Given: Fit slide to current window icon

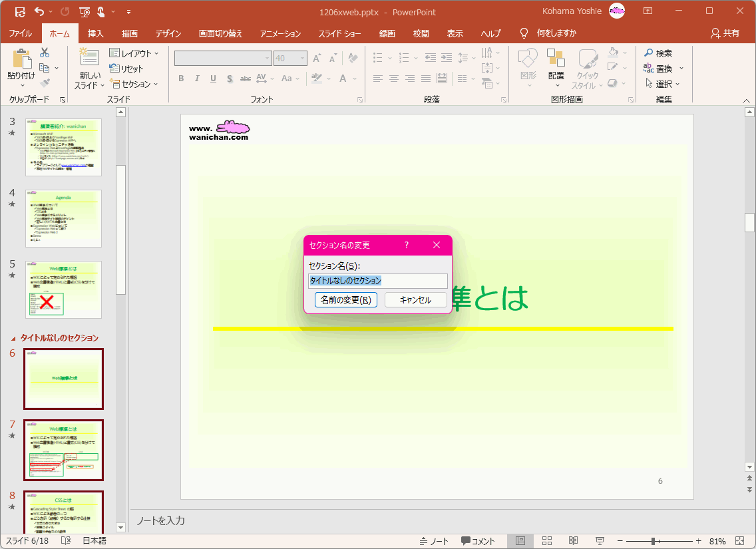Looking at the screenshot, I should coord(740,541).
